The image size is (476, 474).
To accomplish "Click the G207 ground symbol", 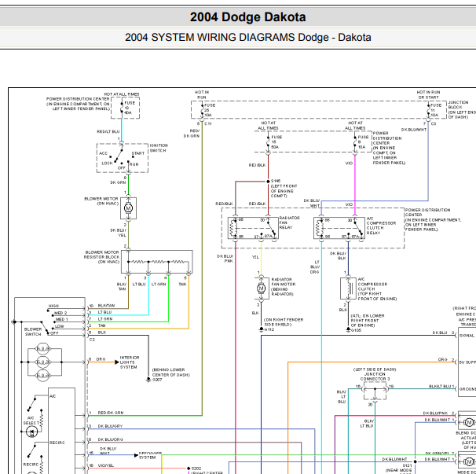I will coord(148,380).
